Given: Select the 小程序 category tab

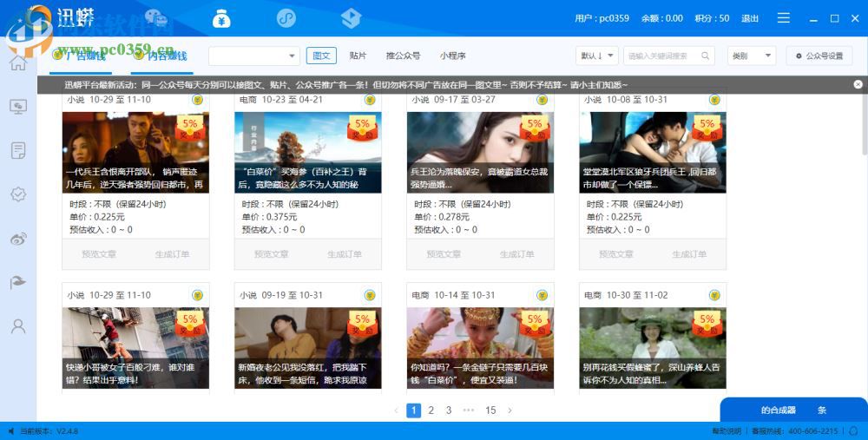Looking at the screenshot, I should coord(453,56).
